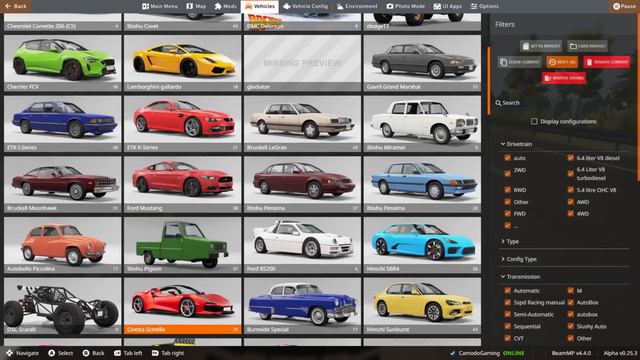The width and height of the screenshot is (640, 360).
Task: Click the Clone Current filter button
Action: coord(520,62)
